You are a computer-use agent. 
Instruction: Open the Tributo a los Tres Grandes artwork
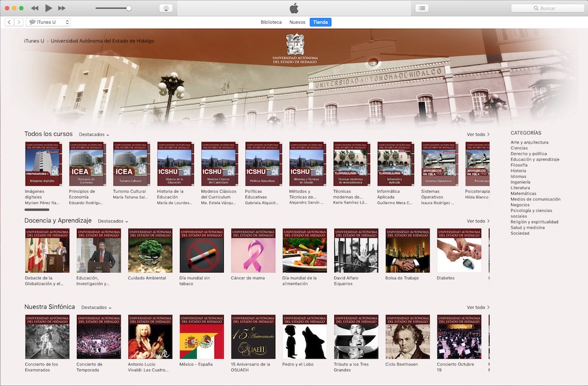356,337
